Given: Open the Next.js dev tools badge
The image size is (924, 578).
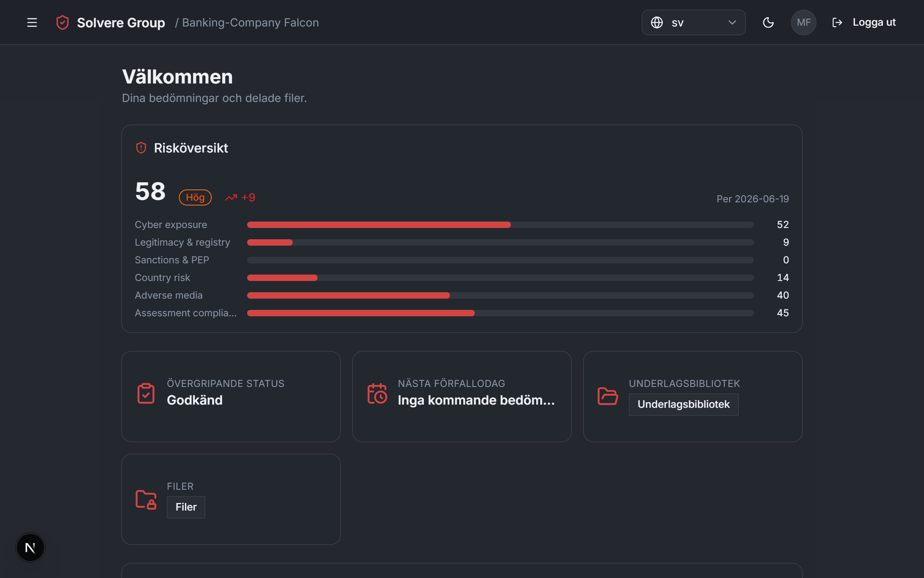Looking at the screenshot, I should pyautogui.click(x=30, y=547).
